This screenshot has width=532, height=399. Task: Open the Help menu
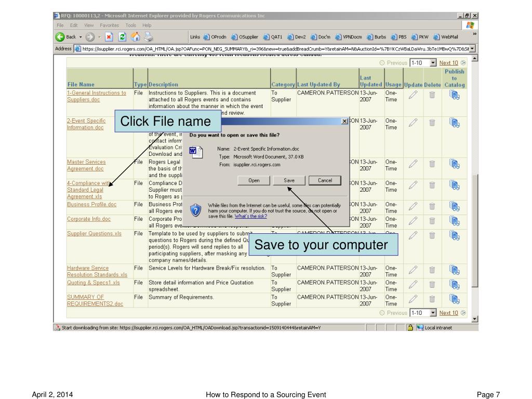pyautogui.click(x=147, y=25)
